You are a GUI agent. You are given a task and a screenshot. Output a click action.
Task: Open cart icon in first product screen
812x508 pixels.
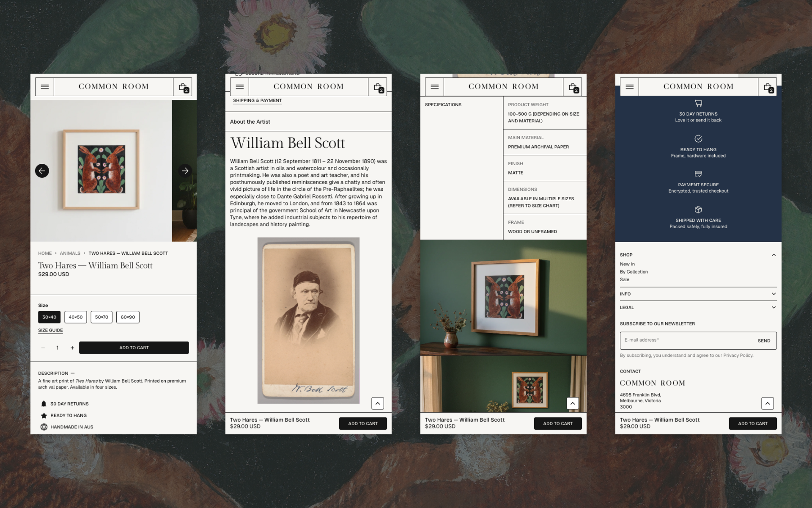tap(183, 87)
